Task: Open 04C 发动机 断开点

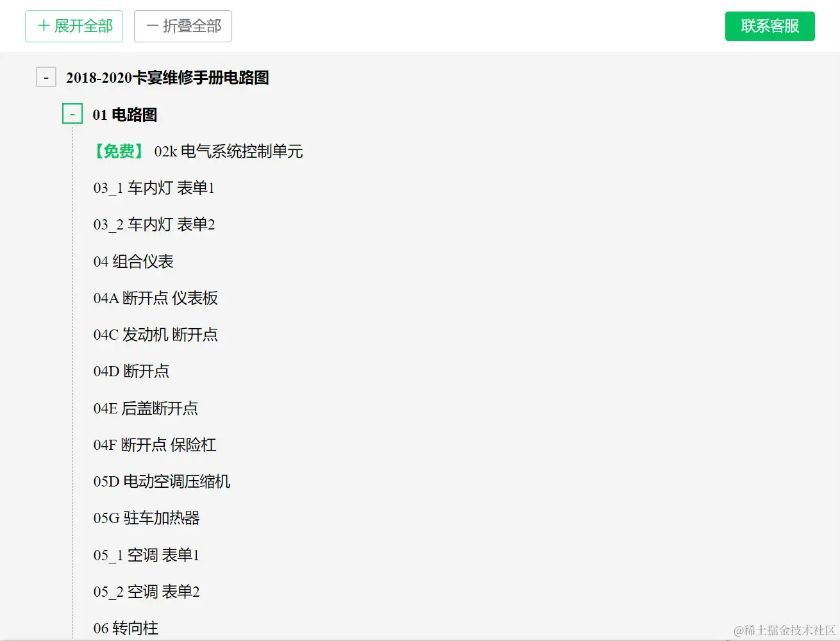Action: pos(156,335)
